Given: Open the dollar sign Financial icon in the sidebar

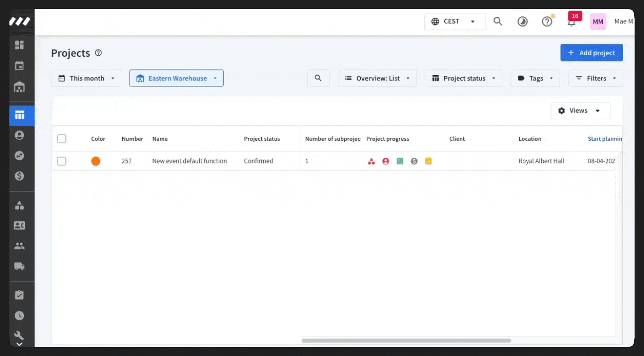Looking at the screenshot, I should pos(19,176).
